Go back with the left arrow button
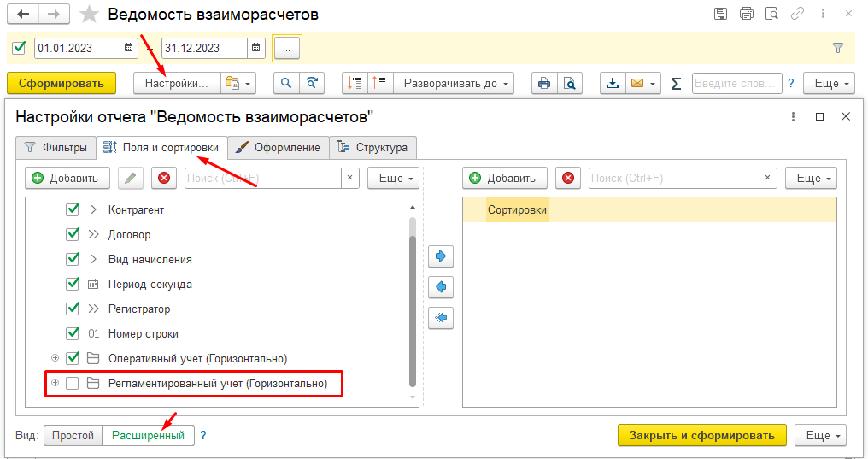868x459 pixels. coord(23,15)
